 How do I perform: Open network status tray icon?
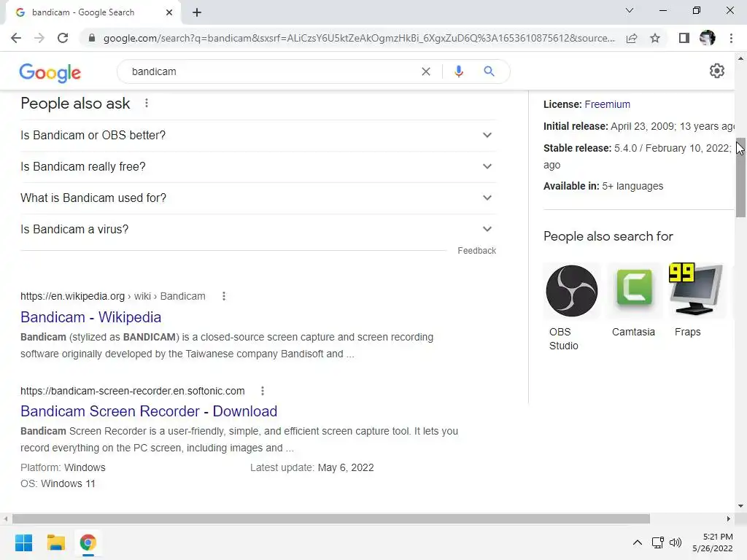(x=658, y=542)
